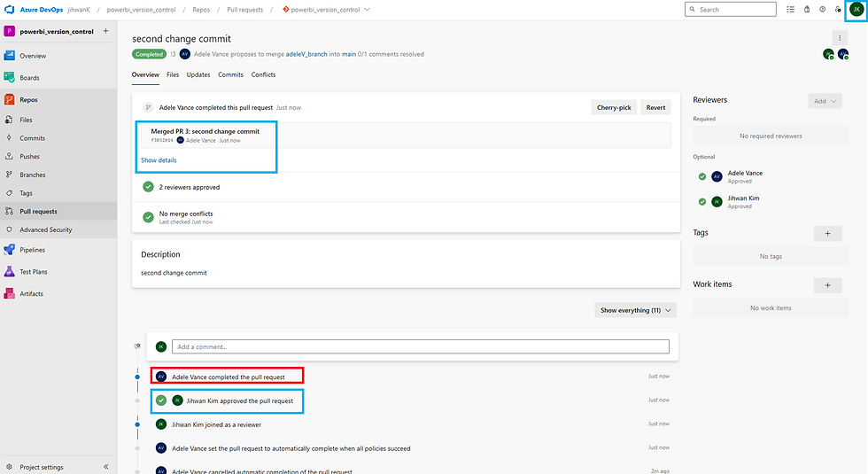The image size is (868, 474).
Task: Click the Repos breadcrumb link
Action: 201,10
